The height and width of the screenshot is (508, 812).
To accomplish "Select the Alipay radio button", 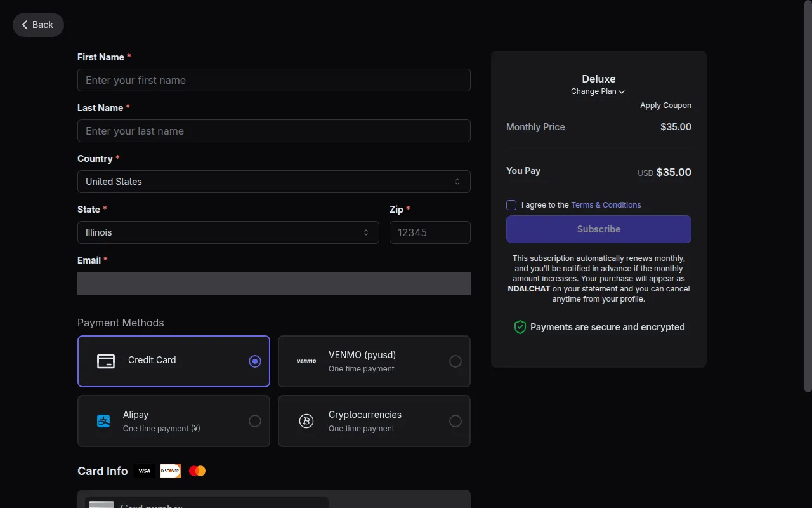I will tap(255, 421).
